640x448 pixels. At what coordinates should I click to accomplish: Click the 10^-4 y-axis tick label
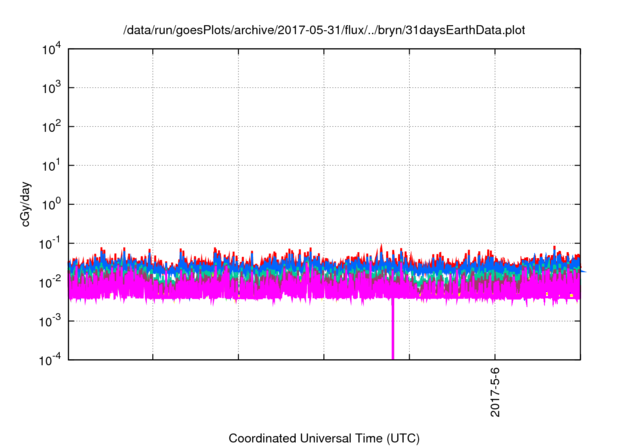50,360
